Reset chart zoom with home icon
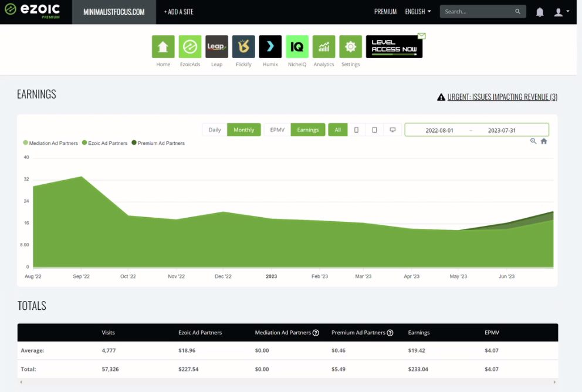 point(544,141)
